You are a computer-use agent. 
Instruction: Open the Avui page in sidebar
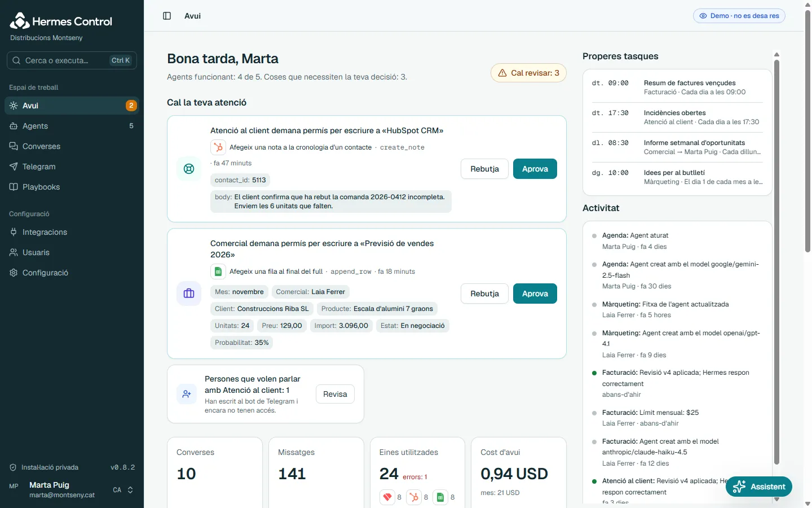click(x=72, y=106)
